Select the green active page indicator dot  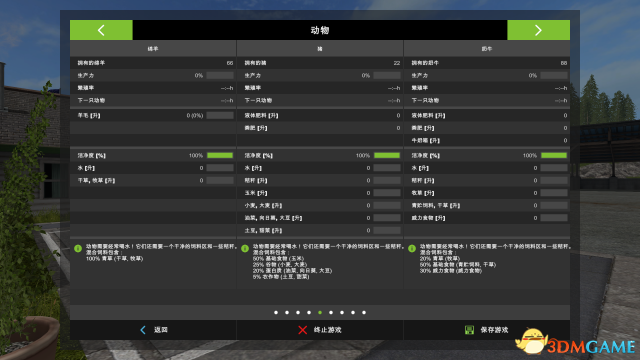pos(320,313)
